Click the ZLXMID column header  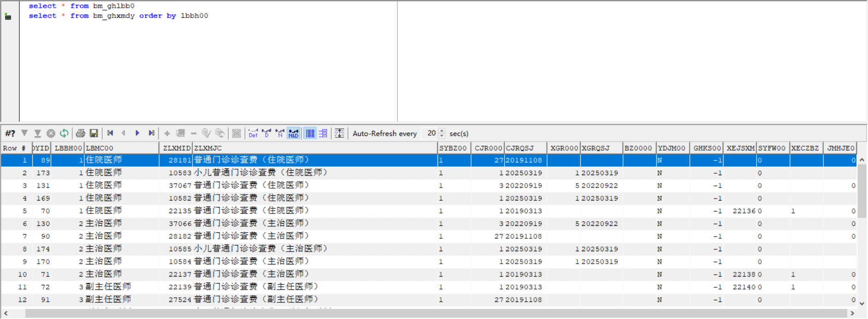[x=176, y=148]
